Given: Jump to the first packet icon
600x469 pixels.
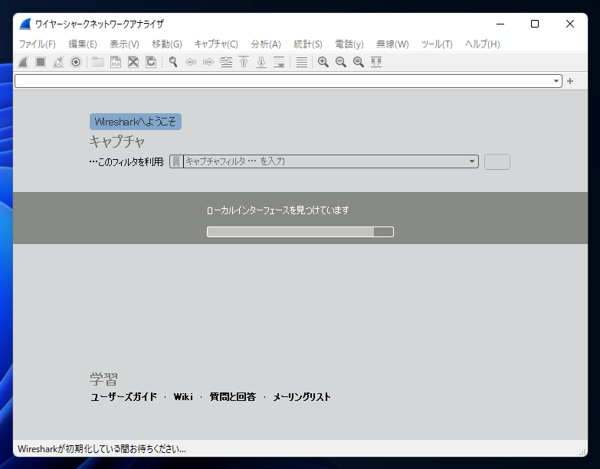Looking at the screenshot, I should pos(244,62).
